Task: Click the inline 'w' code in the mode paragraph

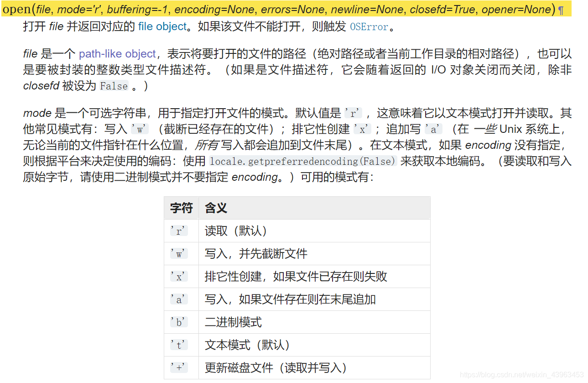Action: pos(140,129)
